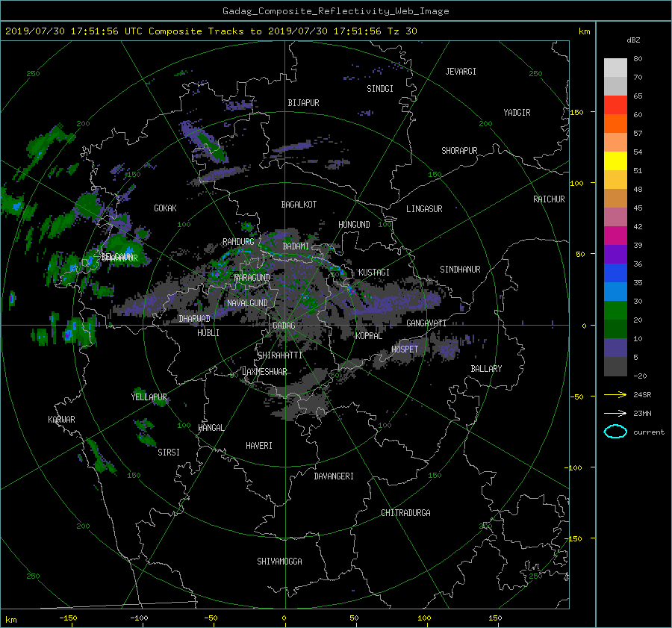The height and width of the screenshot is (628, 672).
Task: Select the dark orange 60 dBZ legend swatch
Action: point(615,123)
